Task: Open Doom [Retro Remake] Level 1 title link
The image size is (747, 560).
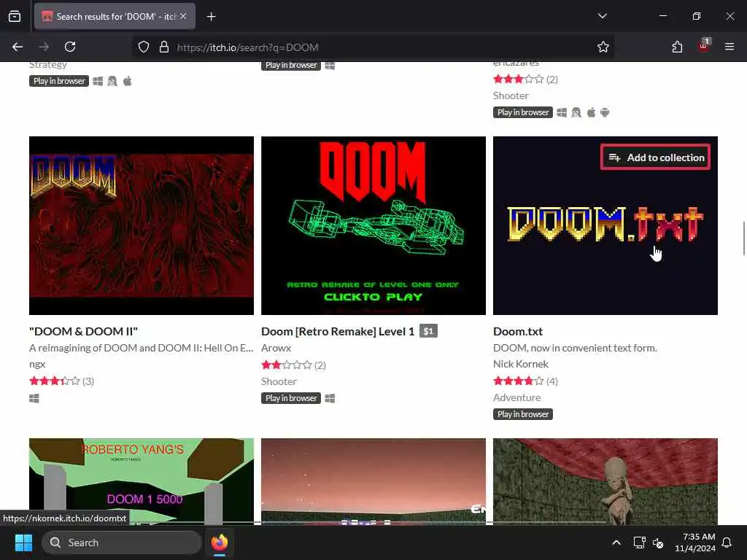Action: click(338, 332)
